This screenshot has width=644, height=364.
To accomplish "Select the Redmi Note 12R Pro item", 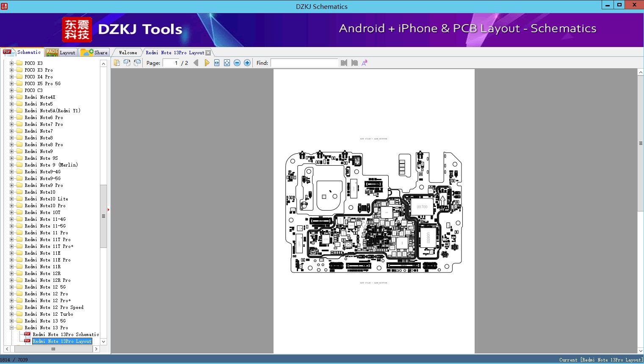I will point(47,280).
